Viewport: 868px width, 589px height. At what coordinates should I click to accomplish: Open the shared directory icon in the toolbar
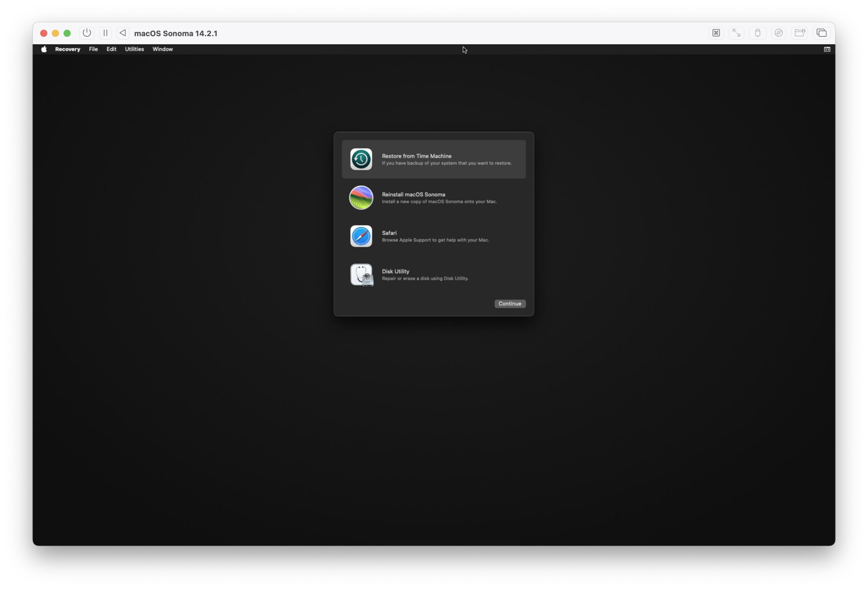[800, 33]
